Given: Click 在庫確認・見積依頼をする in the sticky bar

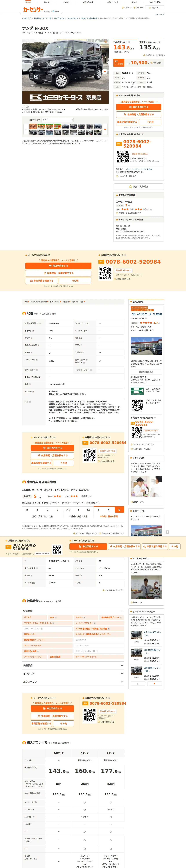Looking at the screenshot, I should pyautogui.click(x=124, y=547).
